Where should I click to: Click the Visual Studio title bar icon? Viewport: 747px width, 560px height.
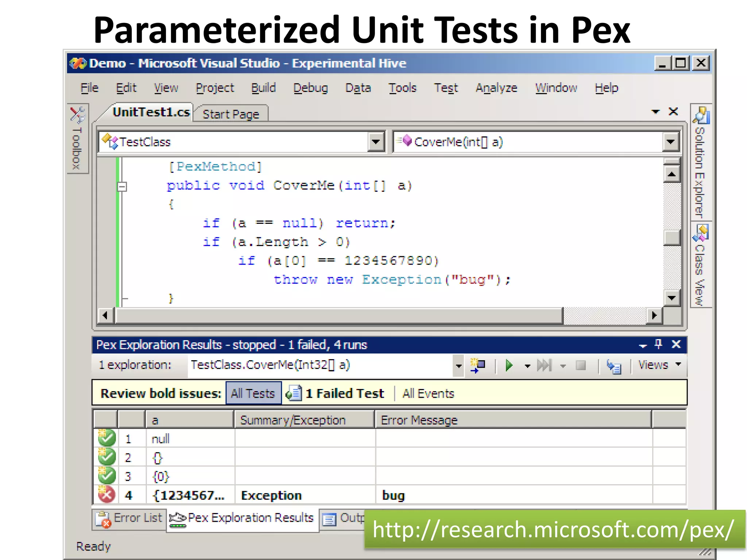pyautogui.click(x=78, y=63)
